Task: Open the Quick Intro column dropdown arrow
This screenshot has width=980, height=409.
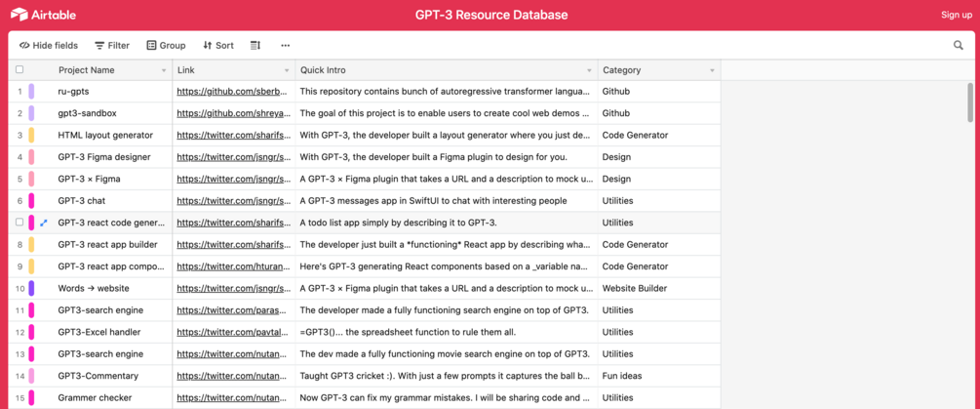Action: [589, 70]
